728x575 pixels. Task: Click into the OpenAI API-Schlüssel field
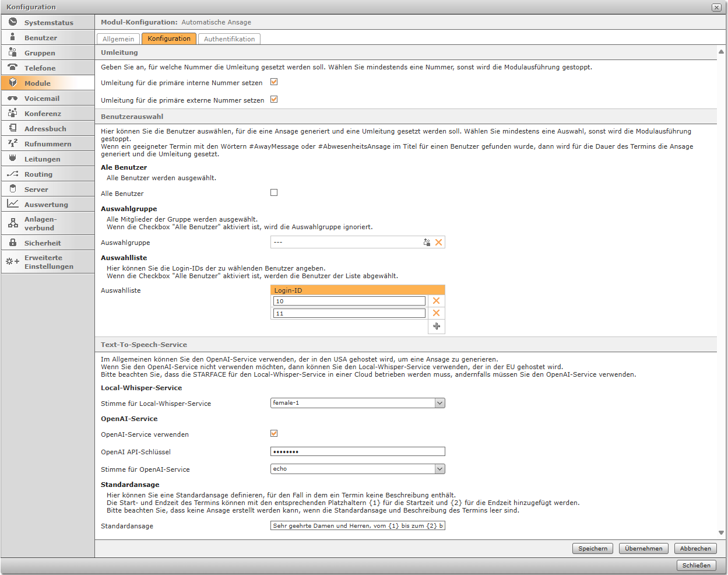coord(357,451)
